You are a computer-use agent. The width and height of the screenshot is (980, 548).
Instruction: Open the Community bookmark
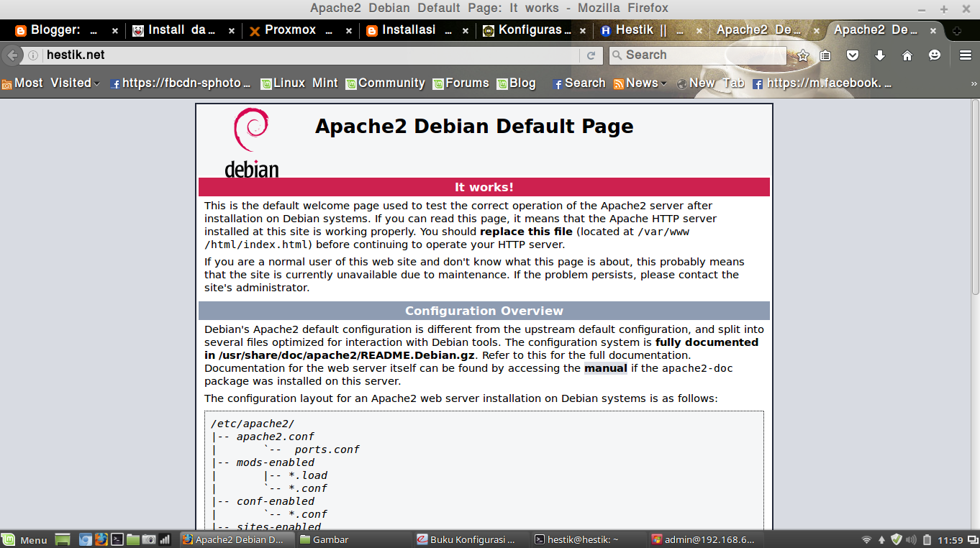click(x=385, y=83)
